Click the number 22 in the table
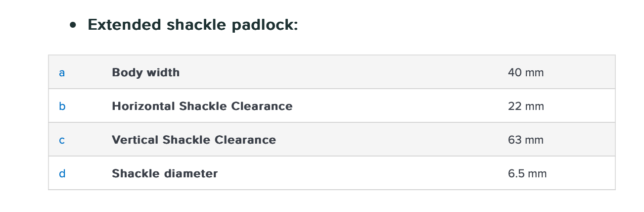 click(514, 106)
